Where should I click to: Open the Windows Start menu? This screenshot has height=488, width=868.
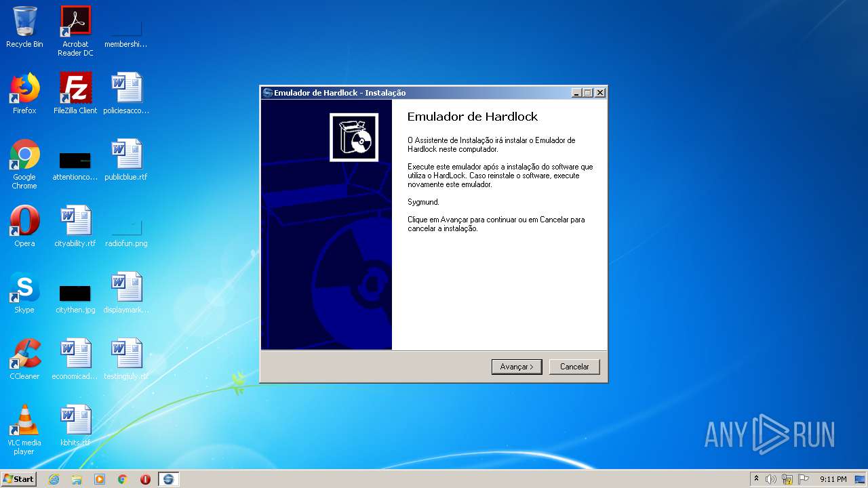[x=19, y=479]
